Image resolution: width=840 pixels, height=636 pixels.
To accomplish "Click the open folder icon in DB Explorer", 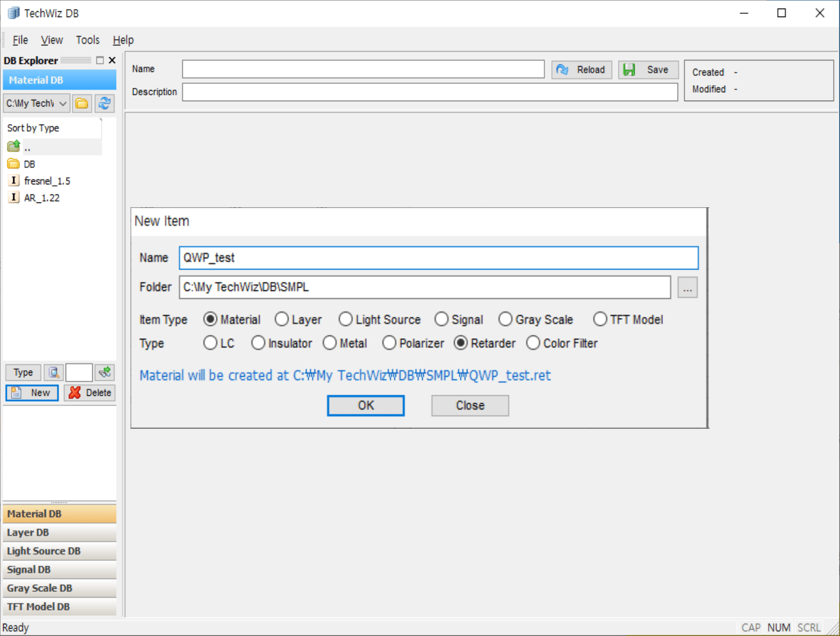I will click(x=82, y=103).
